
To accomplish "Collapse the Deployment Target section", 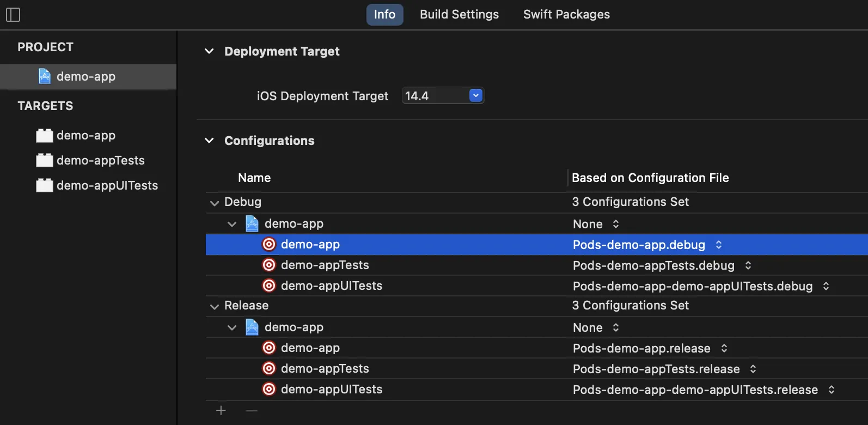I will (x=209, y=51).
